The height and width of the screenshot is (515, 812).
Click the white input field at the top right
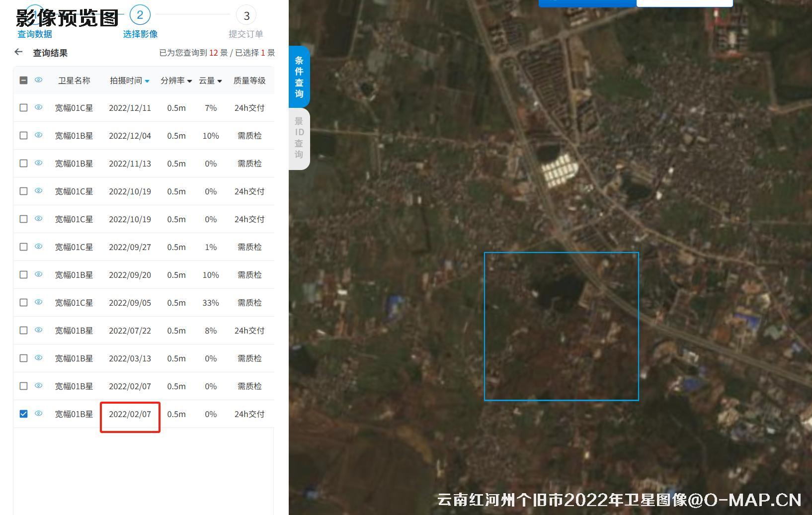pos(684,2)
